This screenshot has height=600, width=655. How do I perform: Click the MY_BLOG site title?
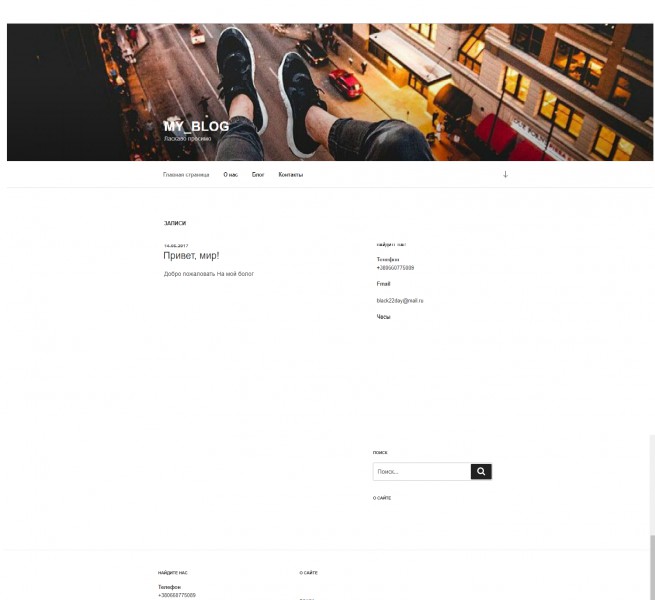click(x=196, y=126)
